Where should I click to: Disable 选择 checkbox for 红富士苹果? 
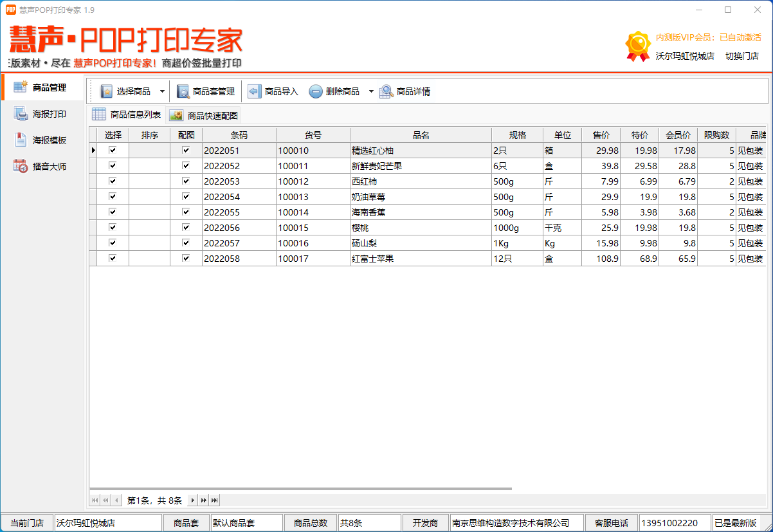click(113, 258)
